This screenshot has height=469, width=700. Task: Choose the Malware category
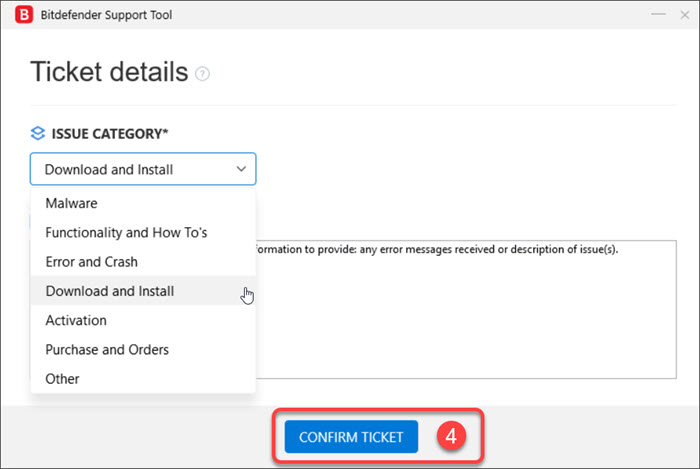[143, 203]
